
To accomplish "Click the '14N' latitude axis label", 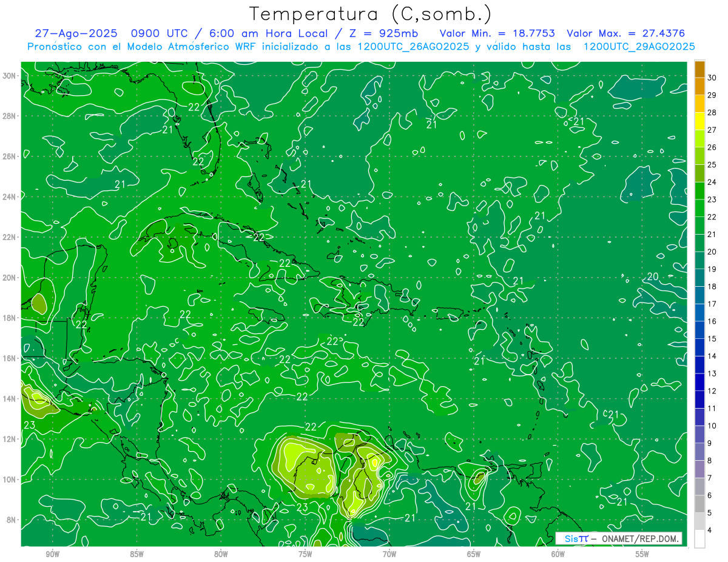I will 10,399.
